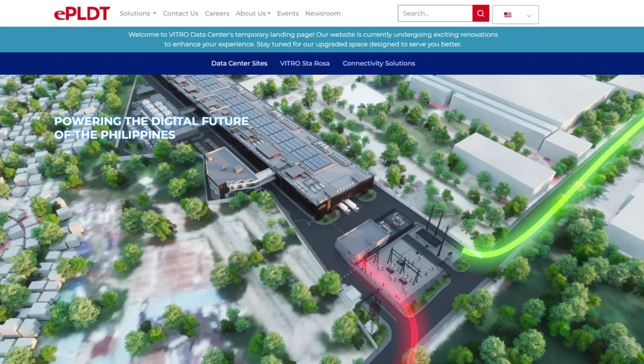Expand the About Us dropdown menu
Viewport: 644px width, 364px height.
pyautogui.click(x=253, y=13)
